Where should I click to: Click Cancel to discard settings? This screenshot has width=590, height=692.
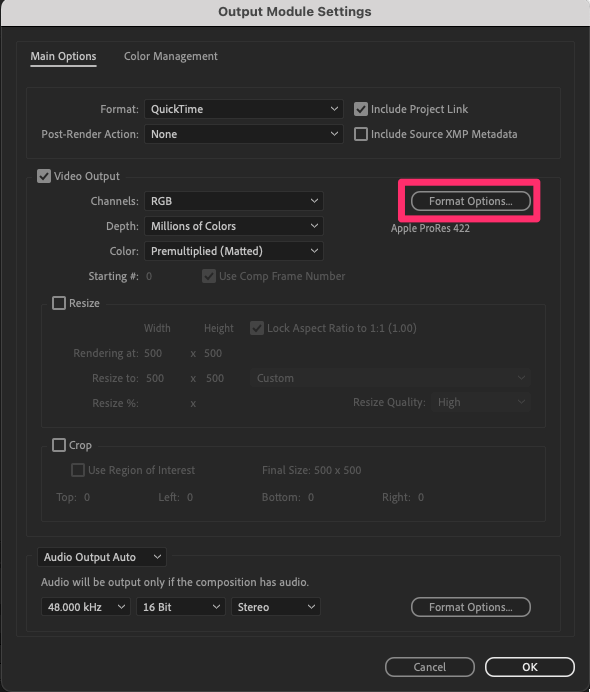pyautogui.click(x=430, y=667)
